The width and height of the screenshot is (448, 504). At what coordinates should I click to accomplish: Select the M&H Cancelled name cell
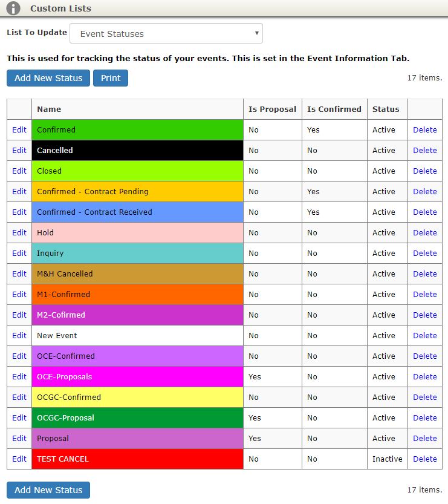click(137, 274)
